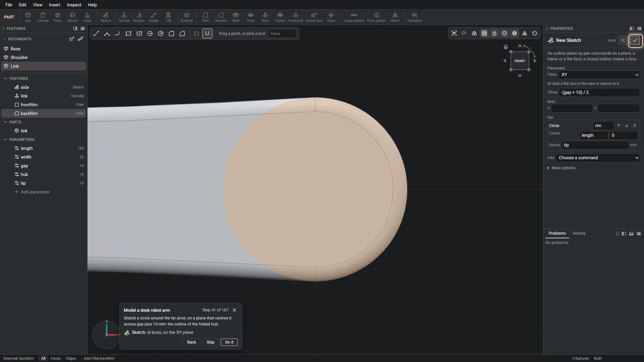The height and width of the screenshot is (362, 644).
Task: Click the home view icon
Action: click(506, 47)
